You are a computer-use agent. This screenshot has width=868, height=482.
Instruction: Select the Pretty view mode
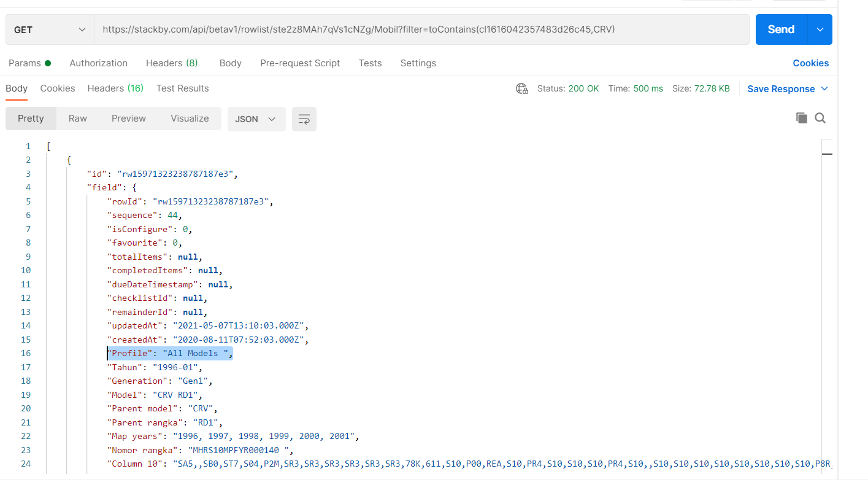(31, 119)
